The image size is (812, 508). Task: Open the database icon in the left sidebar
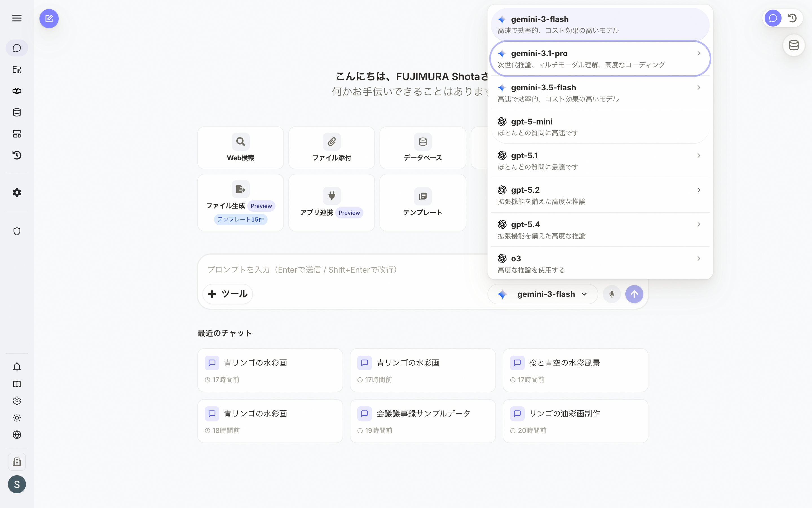point(17,112)
